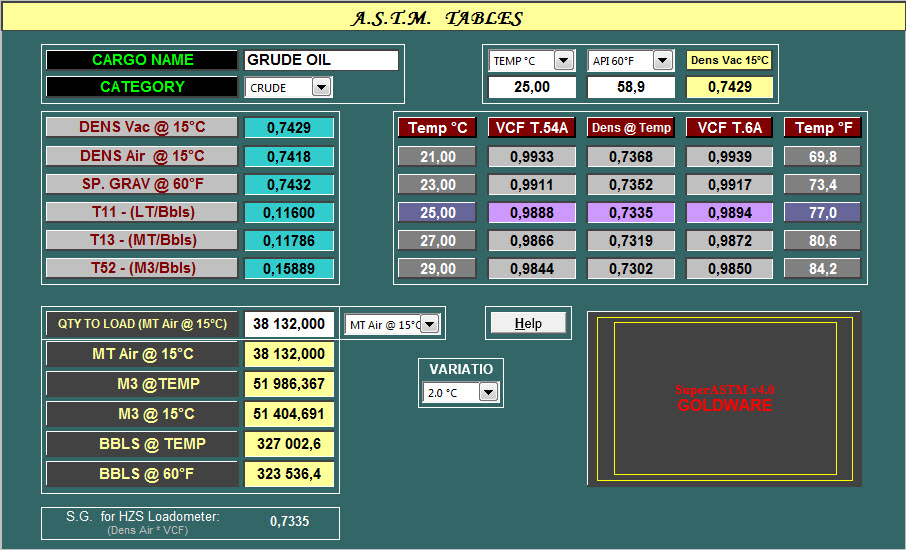Click the Temp °F value 84,2
This screenshot has width=906, height=550.
coord(823,269)
